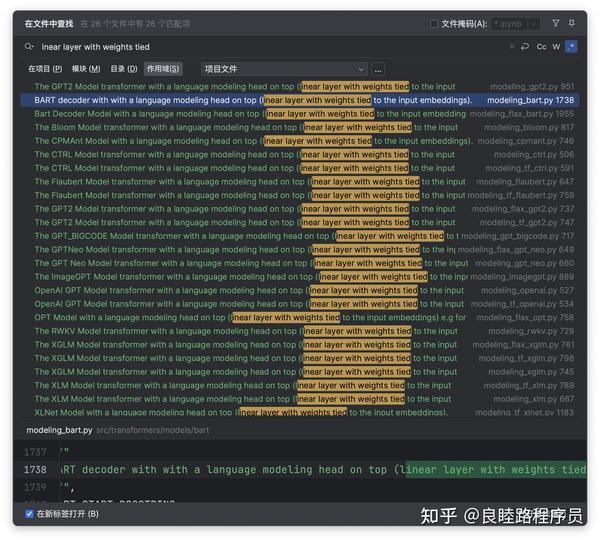The height and width of the screenshot is (541, 600).
Task: Select the modeling_ctrl.py 506 result
Action: pyautogui.click(x=300, y=155)
